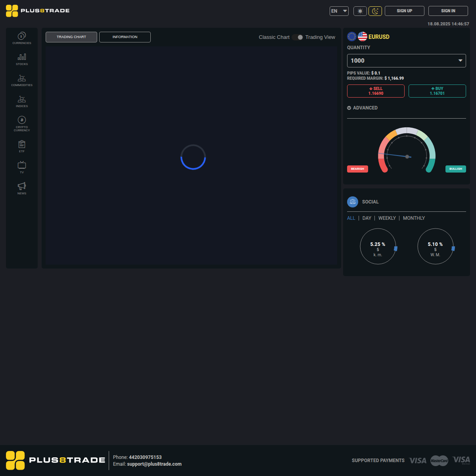This screenshot has height=476, width=476.
Task: Select the Crypto Currency category
Action: pos(21,123)
